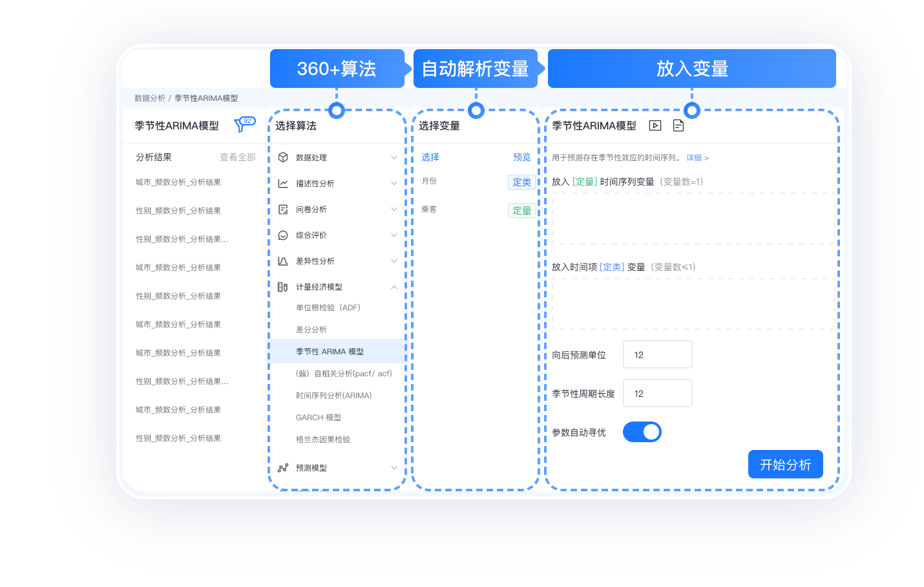
Task: Collapse the 计量经济模型 chevron
Action: click(394, 286)
